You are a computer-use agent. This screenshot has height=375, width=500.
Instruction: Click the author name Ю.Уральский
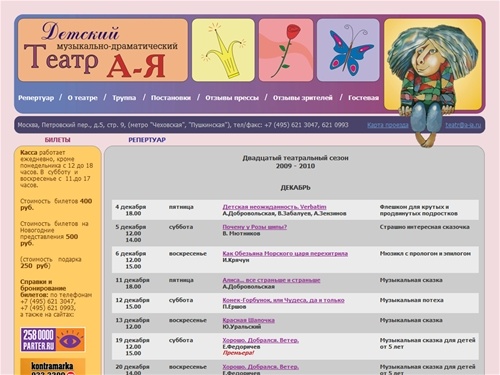(242, 327)
